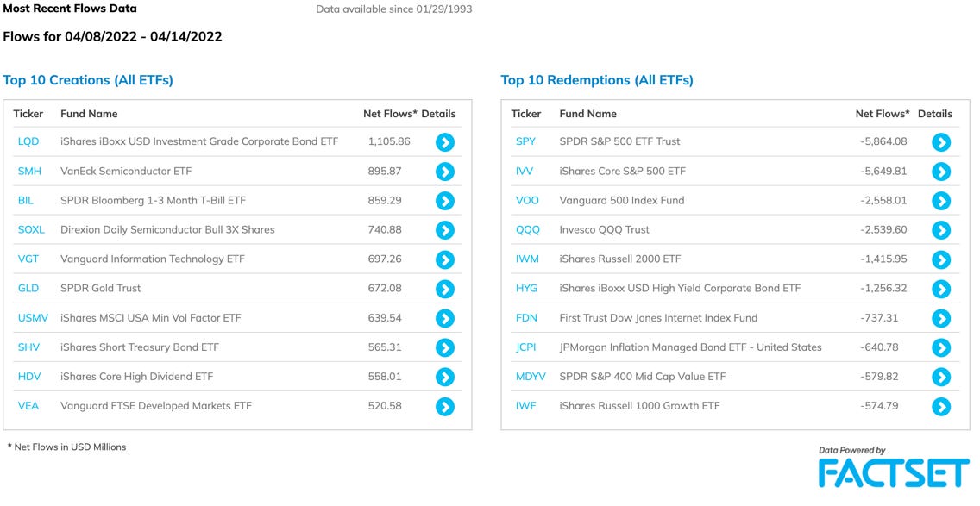
Task: Open details arrow for HYG row
Action: coord(941,290)
